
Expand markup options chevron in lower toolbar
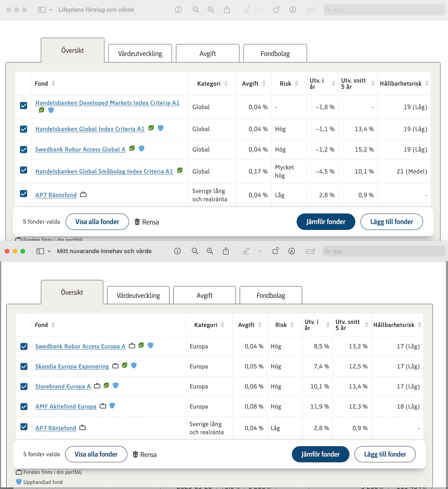click(260, 251)
